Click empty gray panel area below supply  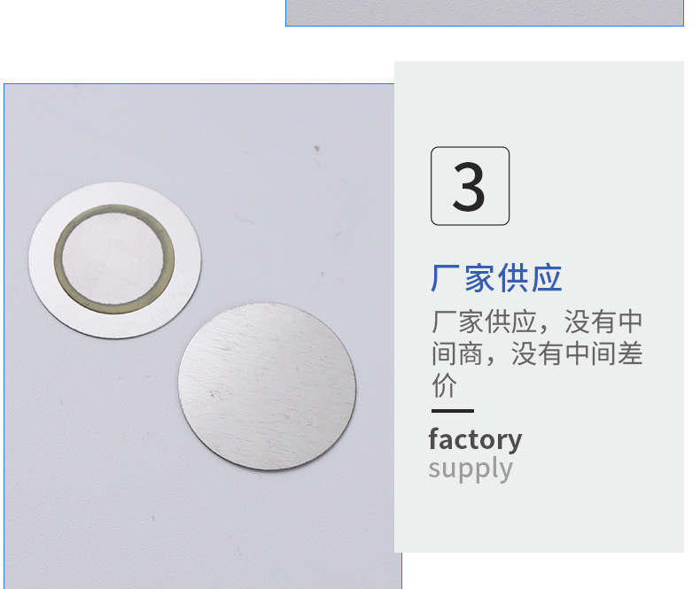(x=539, y=517)
